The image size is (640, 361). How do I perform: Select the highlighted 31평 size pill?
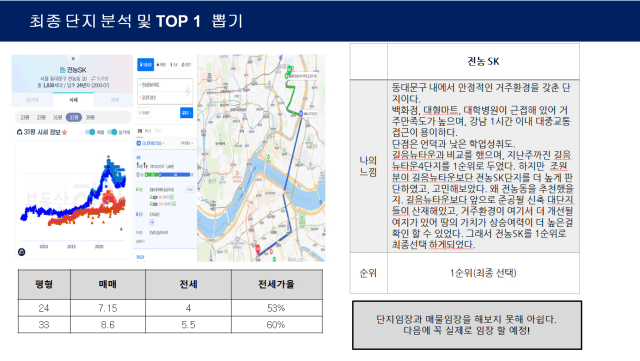coord(74,117)
